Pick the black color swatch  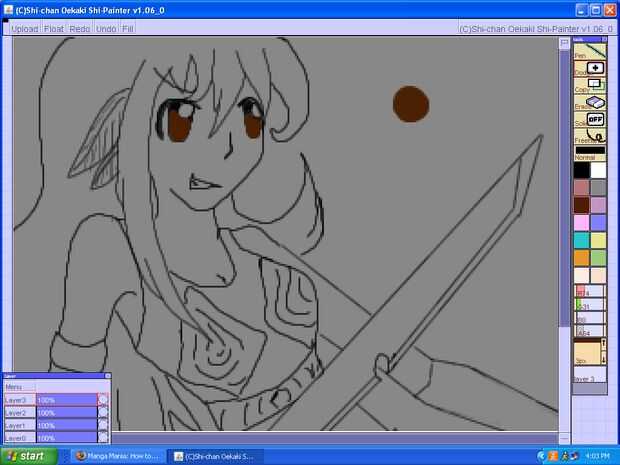582,170
